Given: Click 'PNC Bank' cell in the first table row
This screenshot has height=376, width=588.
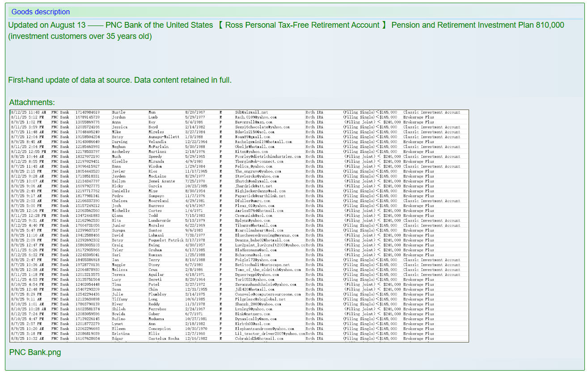Looking at the screenshot, I should pos(60,112).
